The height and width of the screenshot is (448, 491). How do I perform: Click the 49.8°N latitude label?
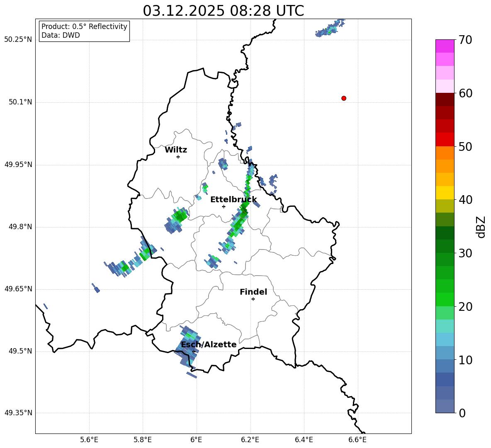point(20,227)
